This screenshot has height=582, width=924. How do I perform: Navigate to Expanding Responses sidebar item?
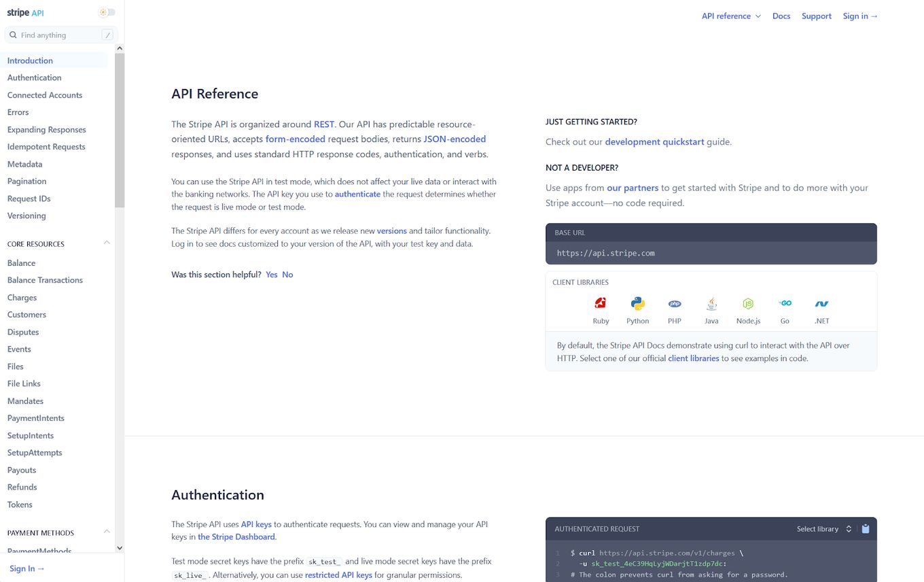click(46, 129)
